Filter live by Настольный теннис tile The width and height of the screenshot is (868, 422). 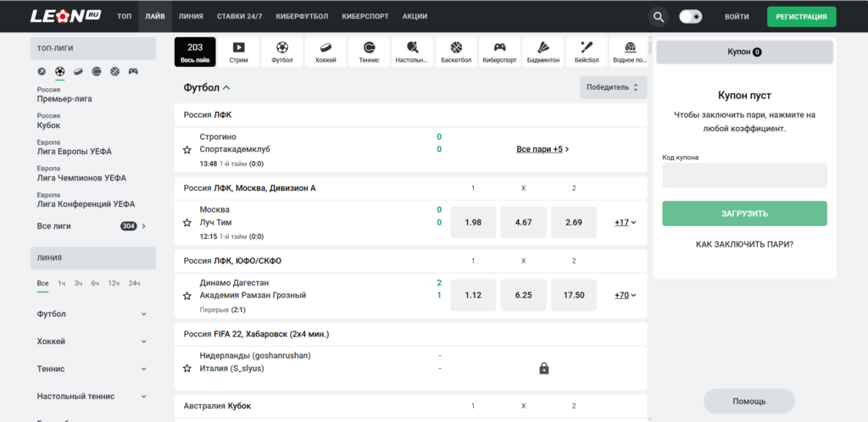pyautogui.click(x=413, y=52)
